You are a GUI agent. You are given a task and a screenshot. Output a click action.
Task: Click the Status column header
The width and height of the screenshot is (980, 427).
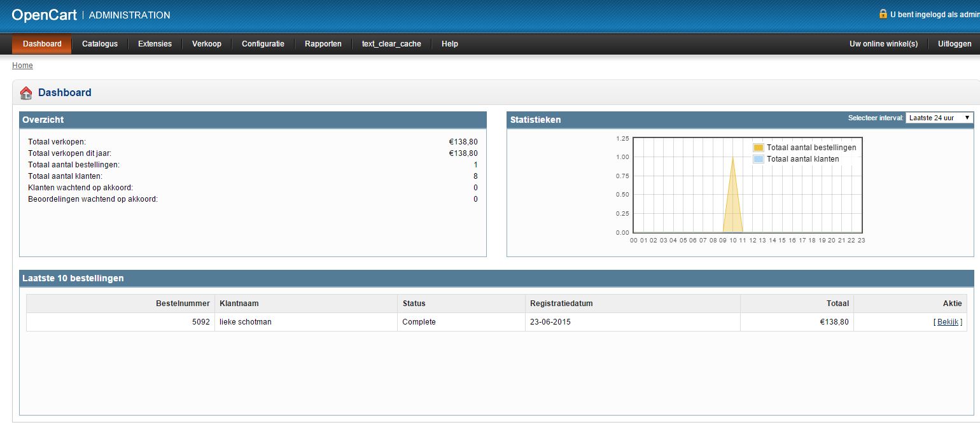[461, 304]
